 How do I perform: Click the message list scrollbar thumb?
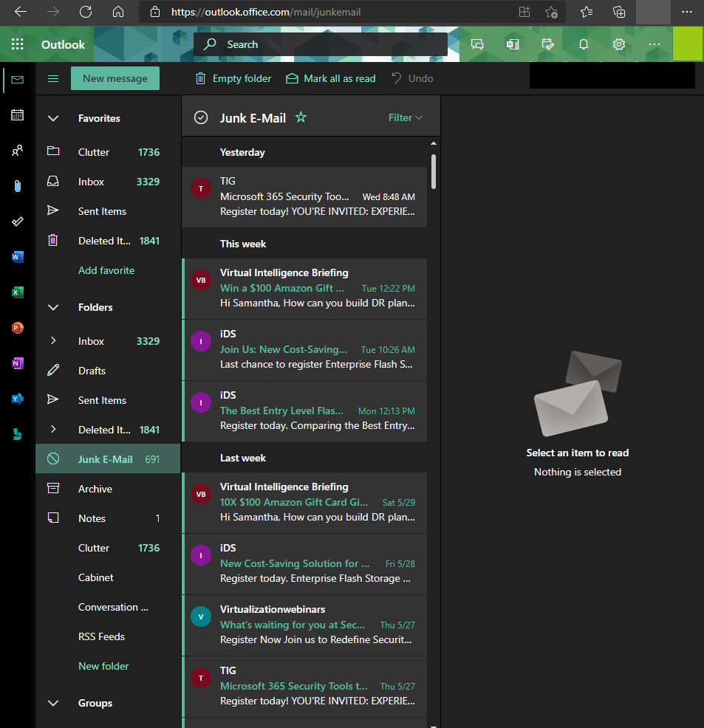pyautogui.click(x=434, y=172)
